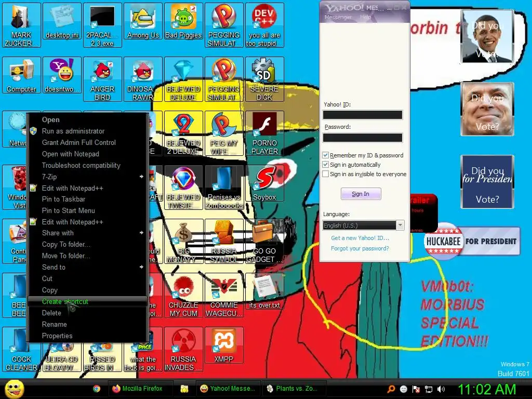
Task: Click the Yahoo! ID input field
Action: pyautogui.click(x=363, y=115)
